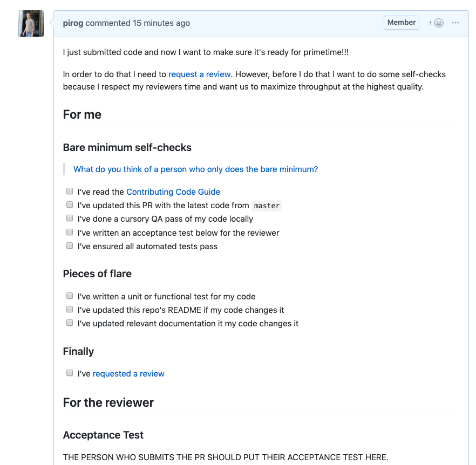This screenshot has height=465, width=476.
Task: Open the kebab menu for comment options
Action: pyautogui.click(x=455, y=23)
